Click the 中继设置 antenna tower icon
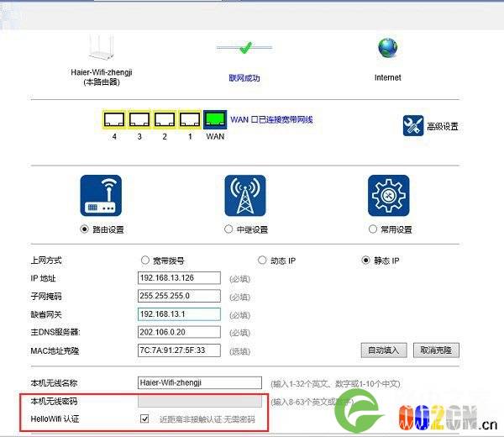Screen dimensions: 504x437 pyautogui.click(x=245, y=196)
